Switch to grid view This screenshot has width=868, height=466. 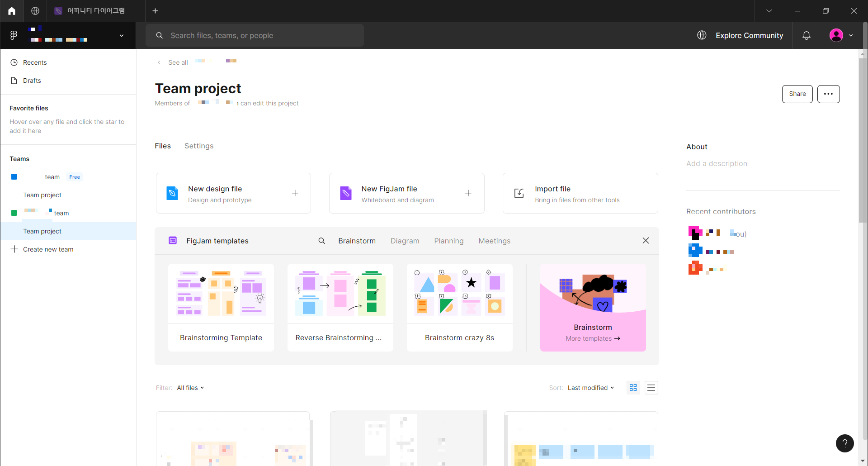(633, 388)
